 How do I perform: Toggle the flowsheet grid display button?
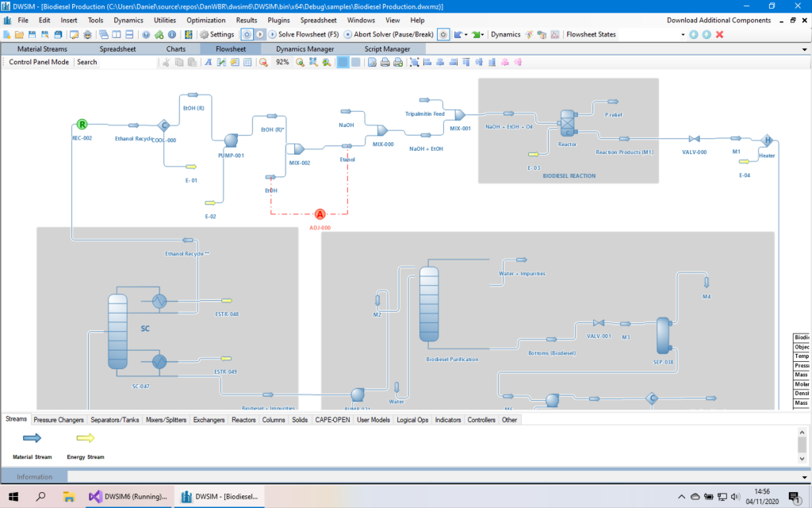[342, 62]
